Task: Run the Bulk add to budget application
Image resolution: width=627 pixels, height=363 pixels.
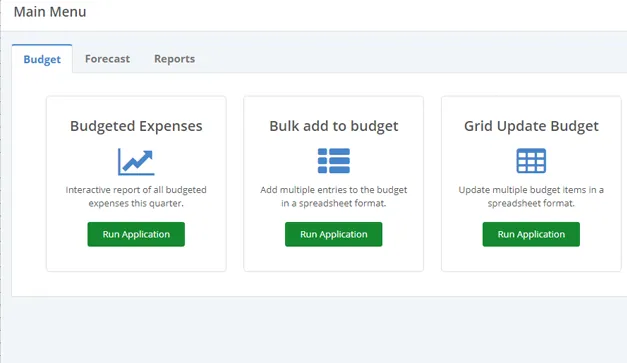Action: click(x=333, y=234)
